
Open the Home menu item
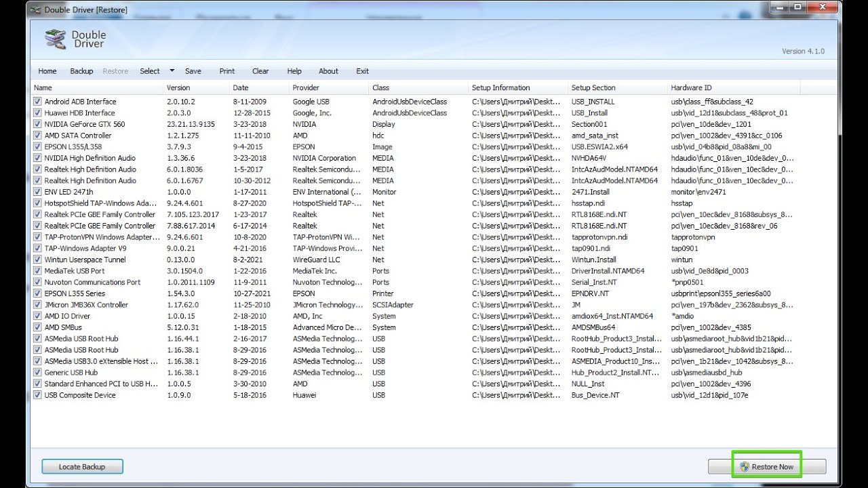tap(47, 71)
